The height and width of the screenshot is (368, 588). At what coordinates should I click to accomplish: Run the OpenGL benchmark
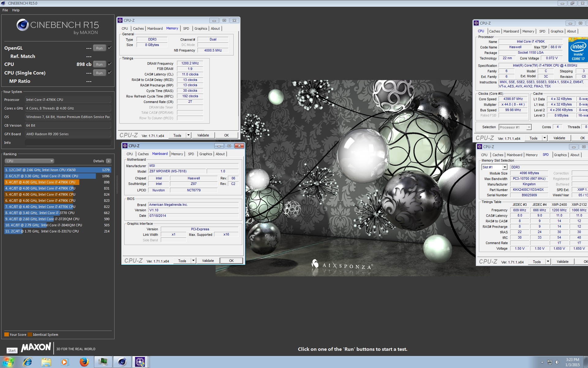99,48
